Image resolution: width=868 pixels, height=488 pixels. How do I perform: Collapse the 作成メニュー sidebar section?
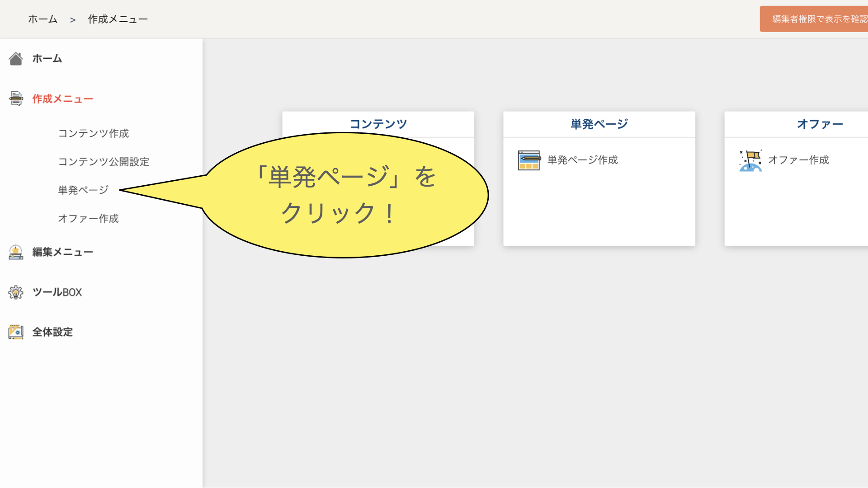(62, 99)
